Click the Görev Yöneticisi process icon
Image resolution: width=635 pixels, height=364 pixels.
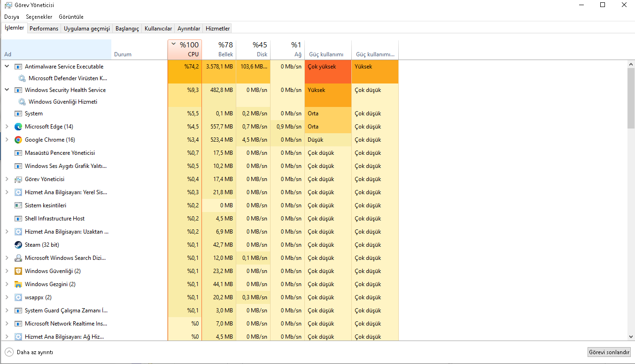click(18, 179)
